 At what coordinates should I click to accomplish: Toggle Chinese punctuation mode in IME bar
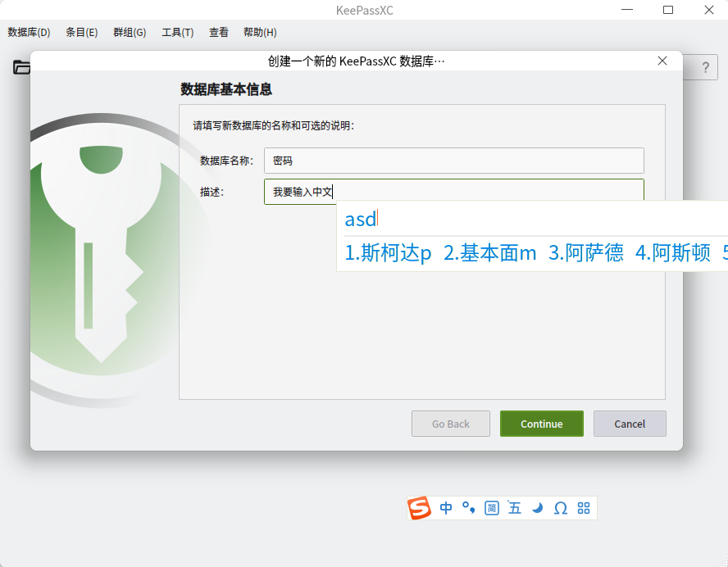click(x=468, y=508)
